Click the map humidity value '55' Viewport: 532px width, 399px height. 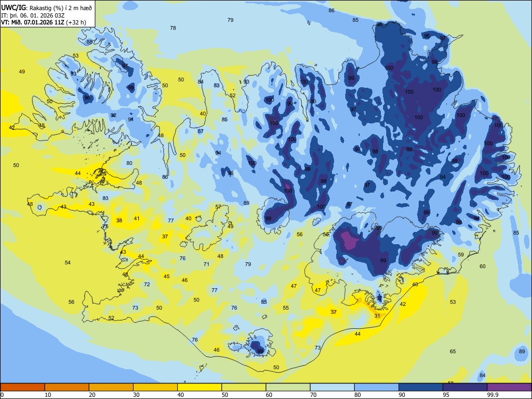pos(286,307)
